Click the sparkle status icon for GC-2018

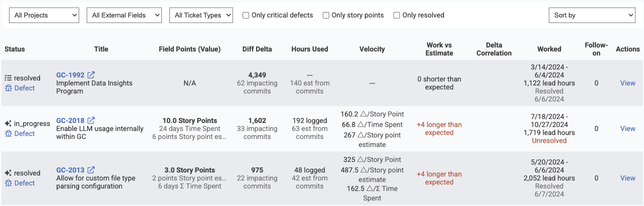click(8, 123)
